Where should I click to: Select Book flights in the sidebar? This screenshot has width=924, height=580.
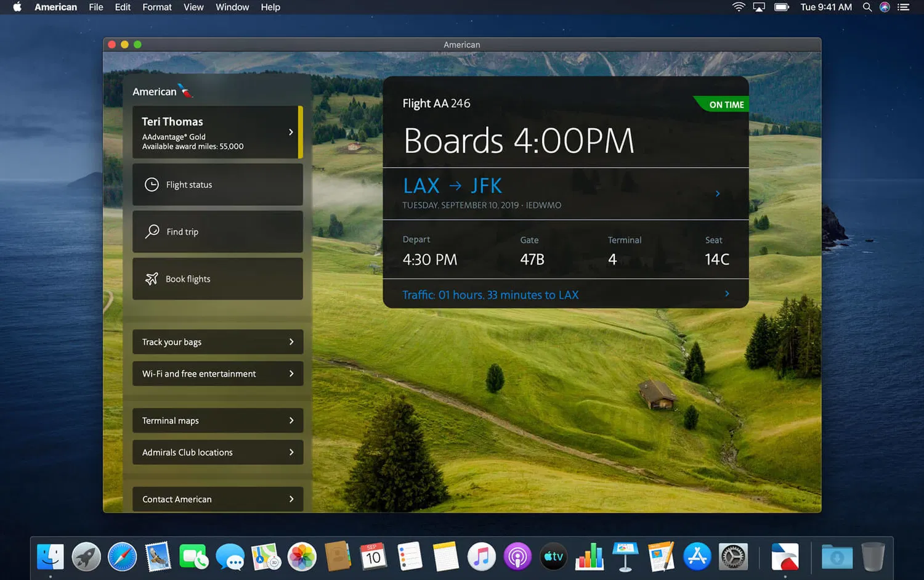217,279
